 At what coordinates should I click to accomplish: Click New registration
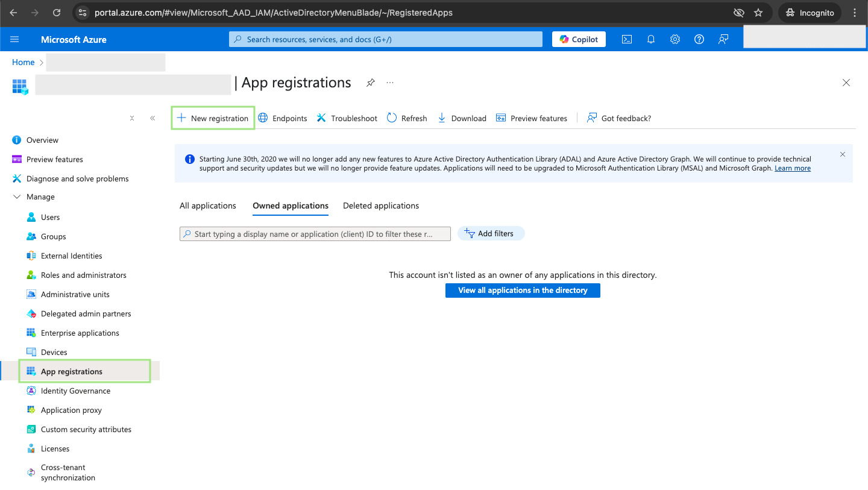[x=213, y=118]
